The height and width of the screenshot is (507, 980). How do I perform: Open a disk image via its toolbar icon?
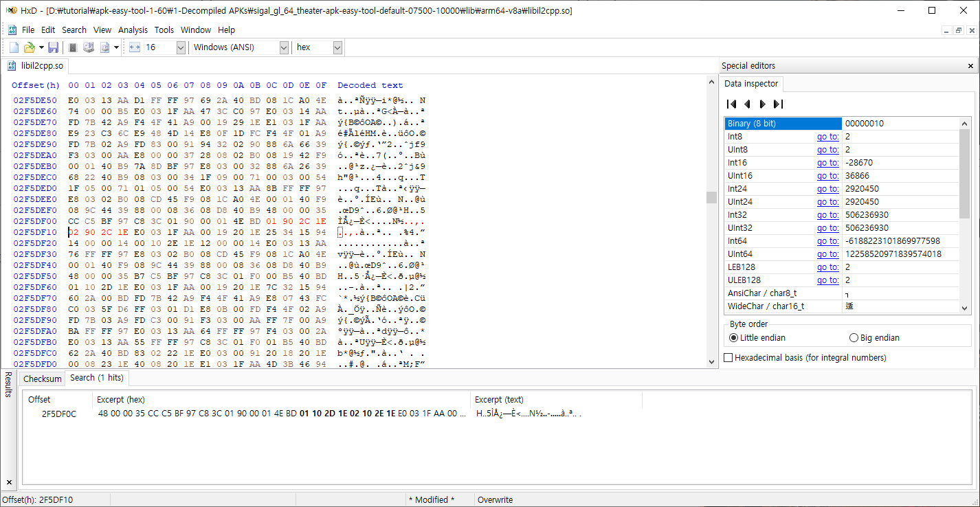(104, 47)
